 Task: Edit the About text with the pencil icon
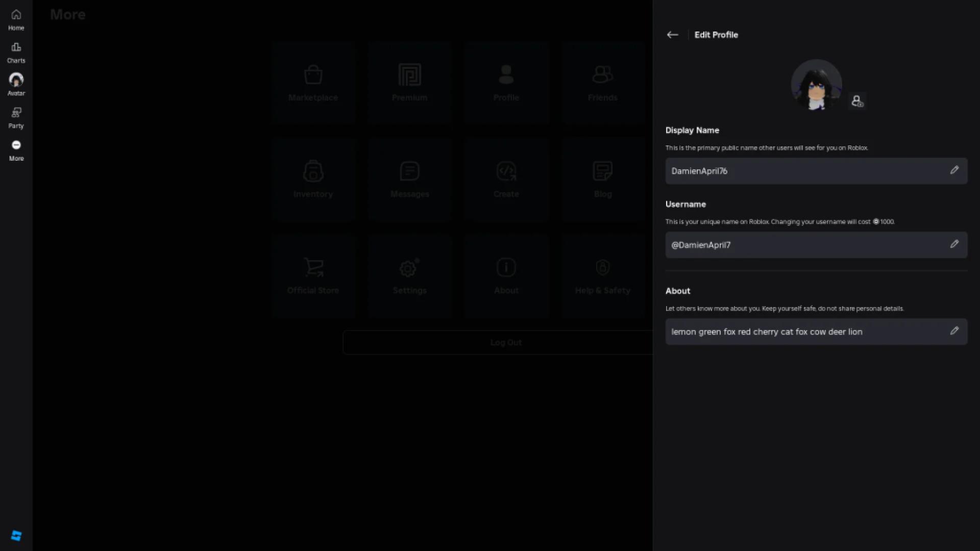click(954, 331)
